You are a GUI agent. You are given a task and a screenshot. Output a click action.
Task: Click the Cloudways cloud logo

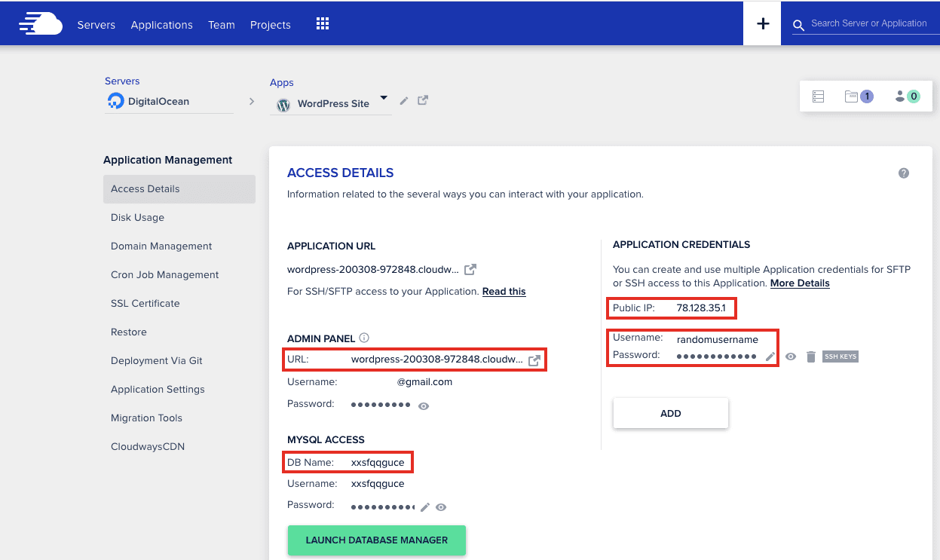(41, 24)
